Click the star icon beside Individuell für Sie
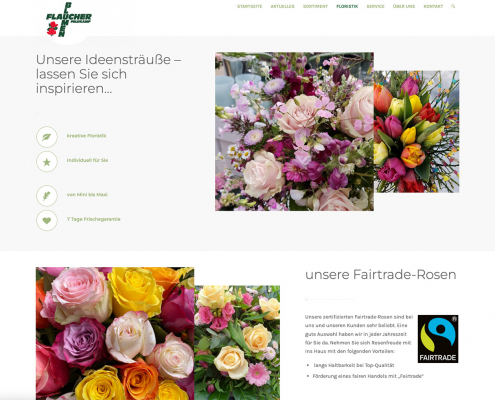 click(x=47, y=162)
